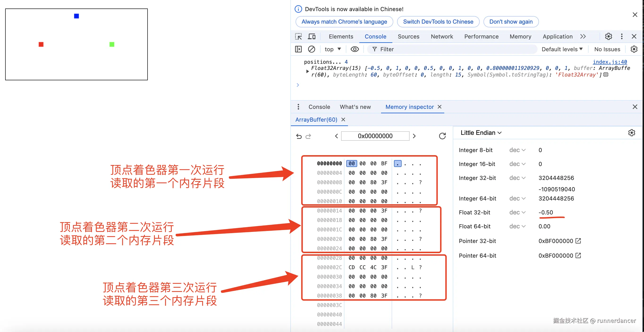Open the What's new drawer tab
644x332 pixels.
[355, 107]
